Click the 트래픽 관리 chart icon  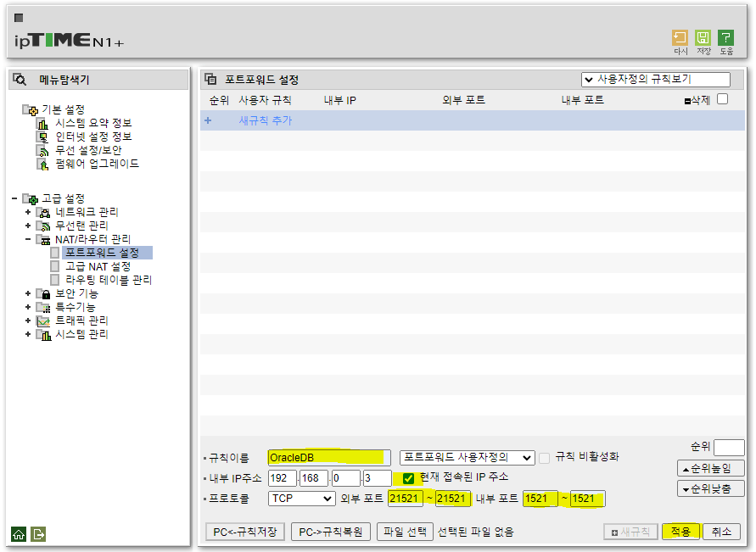pos(43,321)
